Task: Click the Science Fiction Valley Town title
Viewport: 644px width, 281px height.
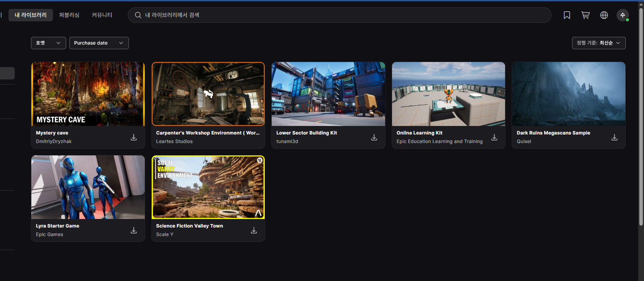Action: click(190, 226)
